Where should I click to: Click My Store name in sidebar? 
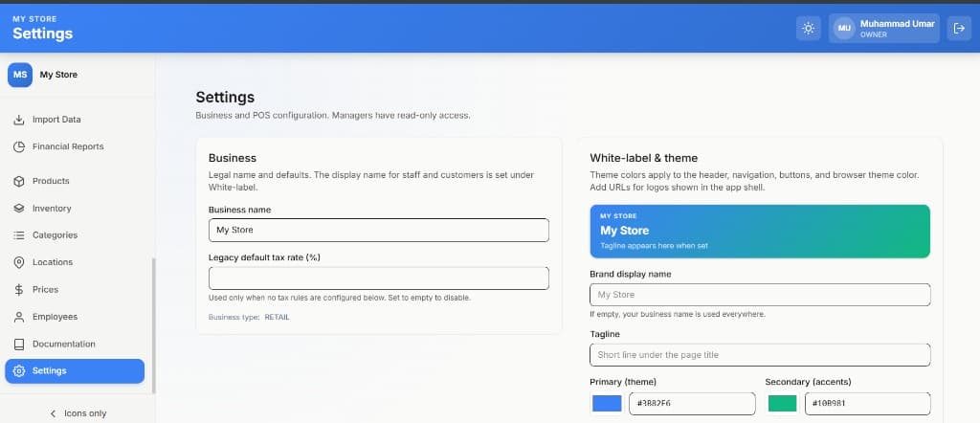click(x=58, y=75)
